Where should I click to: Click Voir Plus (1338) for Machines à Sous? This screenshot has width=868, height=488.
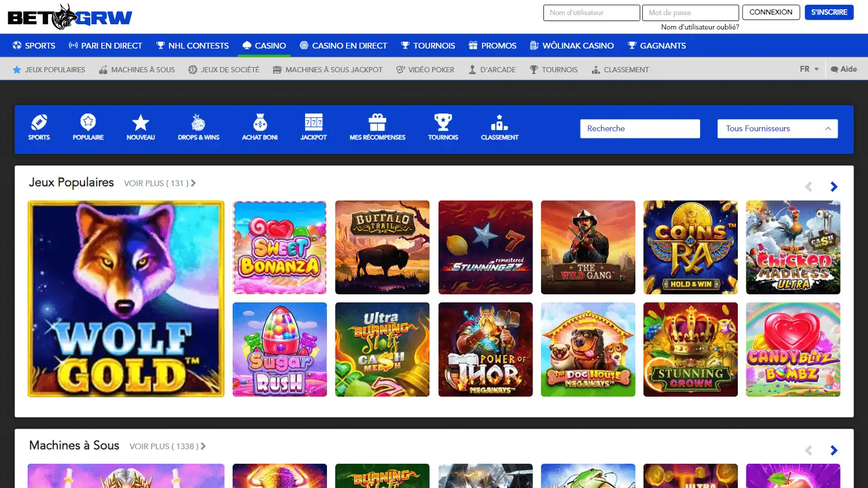pyautogui.click(x=168, y=446)
